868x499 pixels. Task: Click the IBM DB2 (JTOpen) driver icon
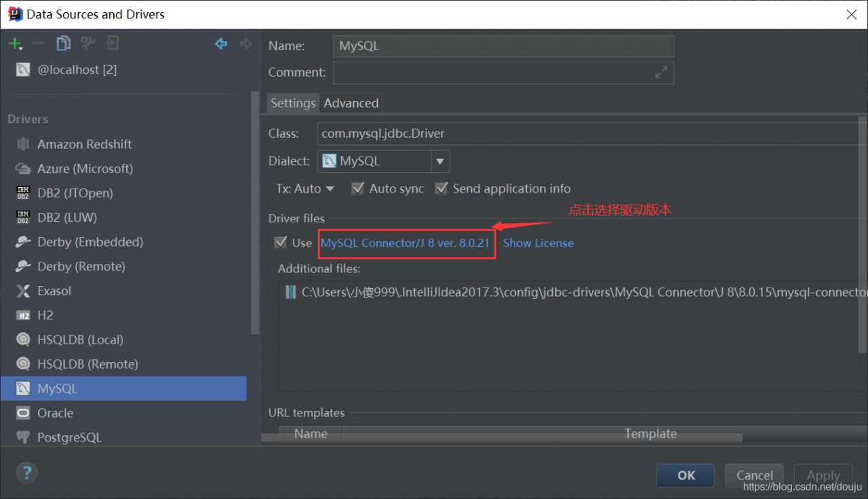23,193
